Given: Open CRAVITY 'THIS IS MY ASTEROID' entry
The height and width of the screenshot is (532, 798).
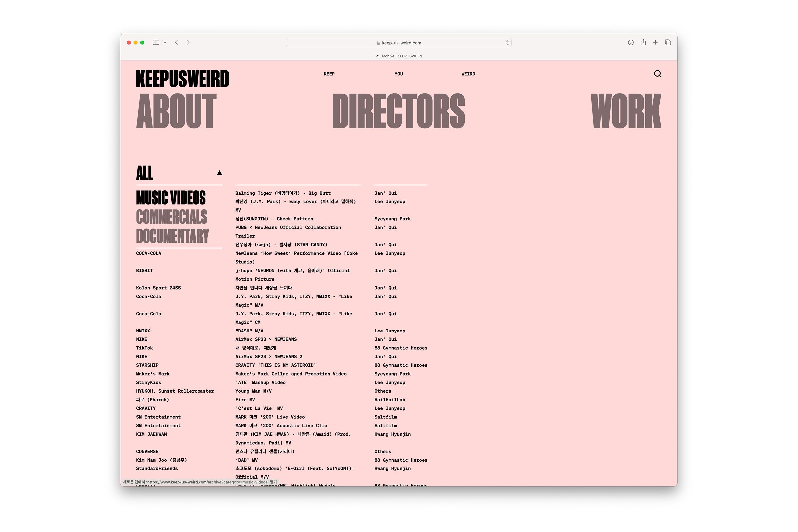Looking at the screenshot, I should pos(276,365).
